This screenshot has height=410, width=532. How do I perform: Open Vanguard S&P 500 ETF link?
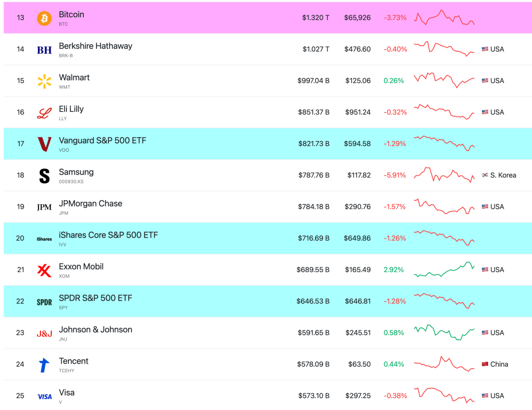pyautogui.click(x=102, y=141)
